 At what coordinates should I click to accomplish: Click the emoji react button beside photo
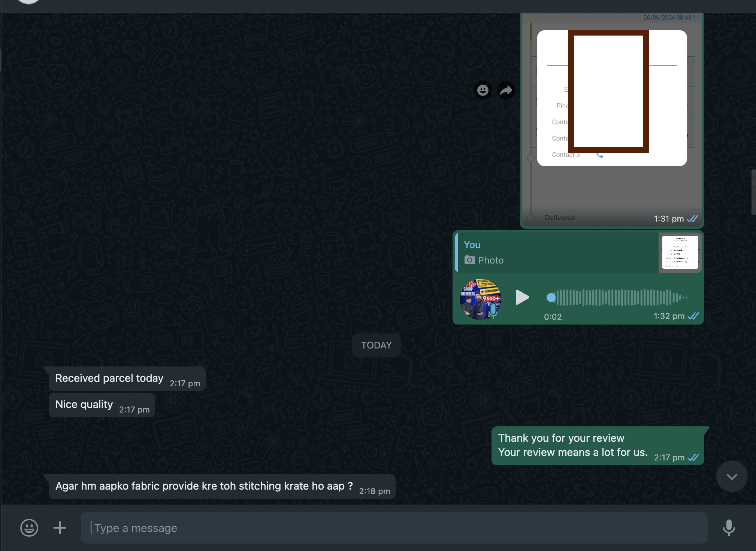[483, 90]
